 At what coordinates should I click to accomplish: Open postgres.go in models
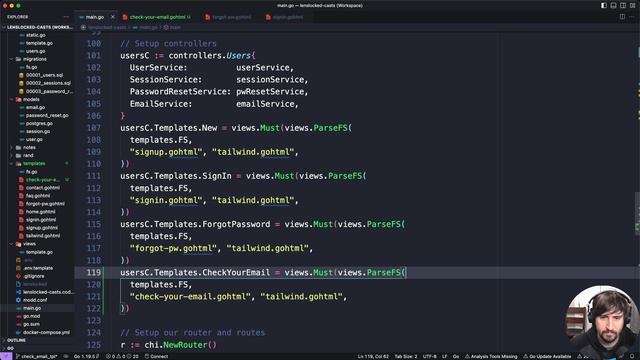[39, 124]
